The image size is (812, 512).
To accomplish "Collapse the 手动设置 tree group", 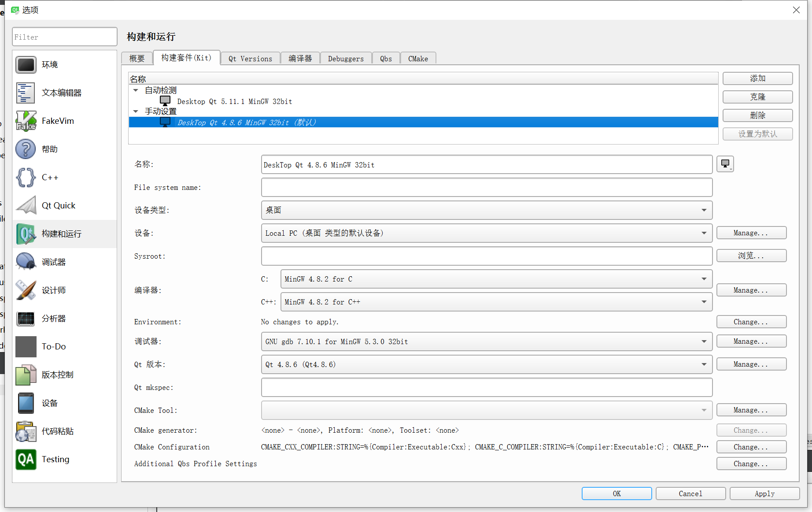I will 136,111.
